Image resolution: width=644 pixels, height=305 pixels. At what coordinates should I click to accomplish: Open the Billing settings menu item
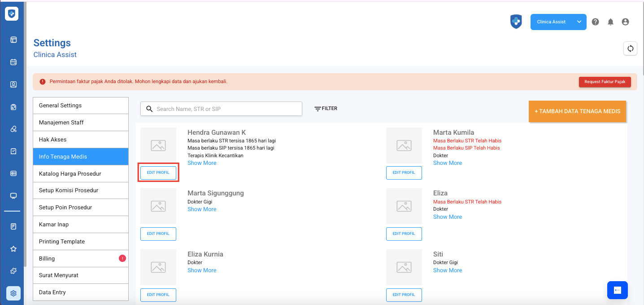click(x=81, y=259)
